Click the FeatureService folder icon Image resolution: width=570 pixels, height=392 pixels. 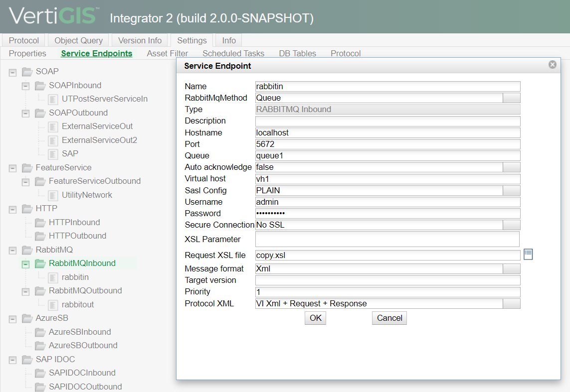click(27, 168)
